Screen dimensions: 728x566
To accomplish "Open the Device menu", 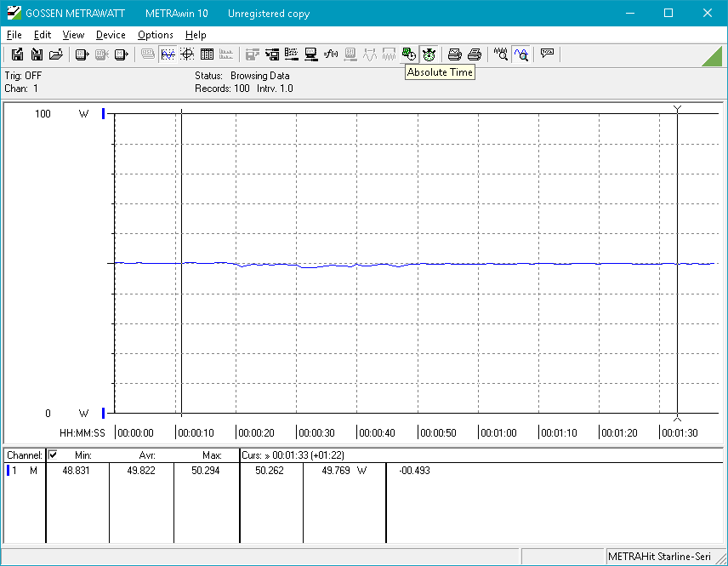I will (x=111, y=35).
